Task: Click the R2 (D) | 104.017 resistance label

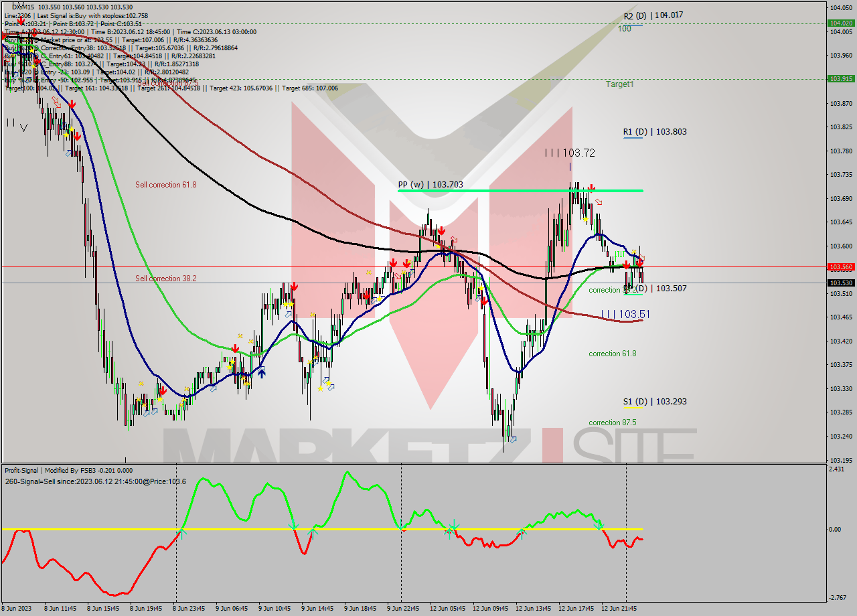Action: [653, 15]
